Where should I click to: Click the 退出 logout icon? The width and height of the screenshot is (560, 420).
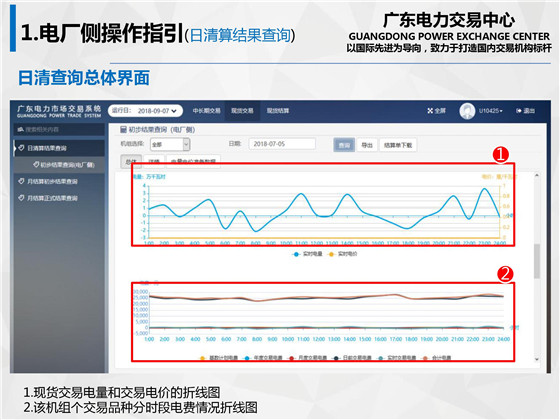point(519,111)
